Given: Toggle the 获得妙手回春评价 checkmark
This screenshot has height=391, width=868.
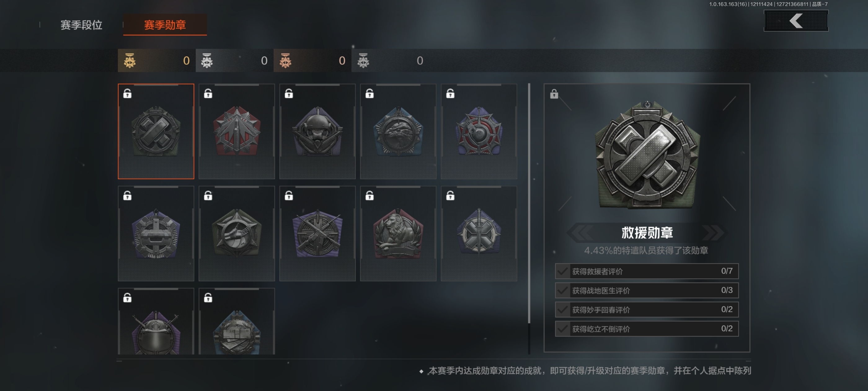Looking at the screenshot, I should (562, 310).
